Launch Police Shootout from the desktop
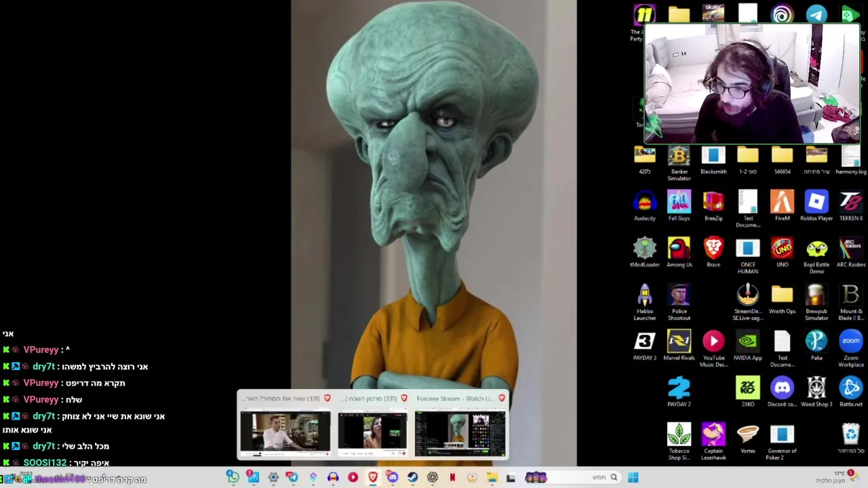Image resolution: width=868 pixels, height=488 pixels. click(679, 302)
